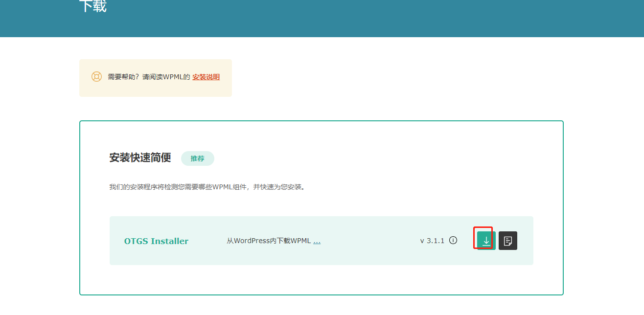644x315 pixels.
Task: Click the 安装快速简便 heading
Action: (140, 157)
